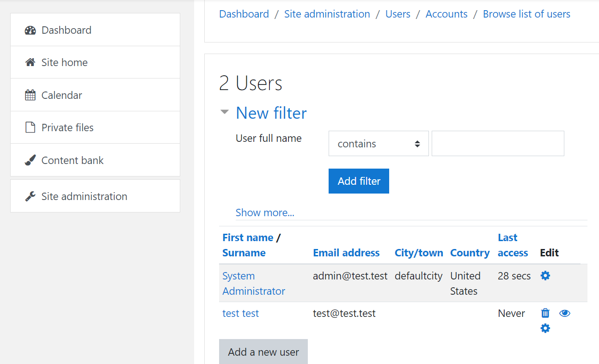Collapse the New filter section

[x=225, y=111]
